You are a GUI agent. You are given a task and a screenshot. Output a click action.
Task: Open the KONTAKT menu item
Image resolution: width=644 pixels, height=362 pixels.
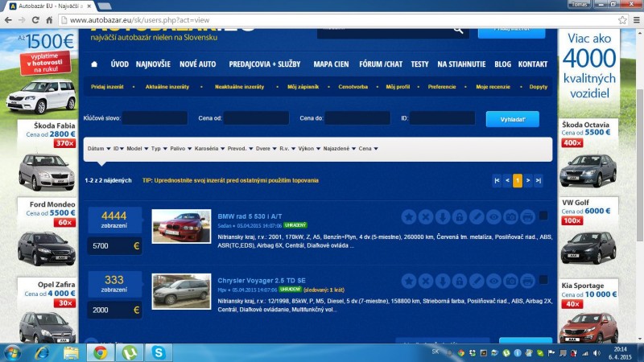(x=533, y=64)
